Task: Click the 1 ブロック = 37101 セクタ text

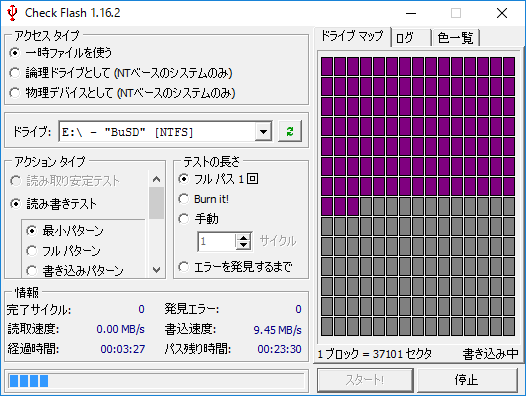Action: coord(374,354)
